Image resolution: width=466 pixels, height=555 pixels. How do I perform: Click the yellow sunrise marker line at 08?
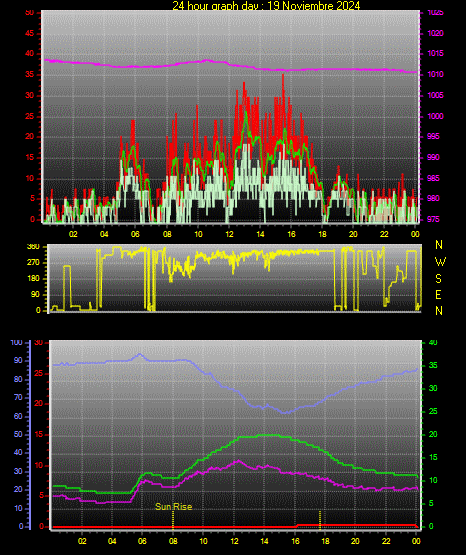coord(173,520)
